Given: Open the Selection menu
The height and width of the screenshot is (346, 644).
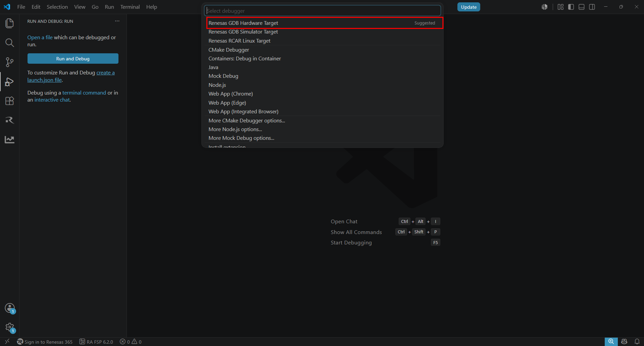Looking at the screenshot, I should click(57, 7).
